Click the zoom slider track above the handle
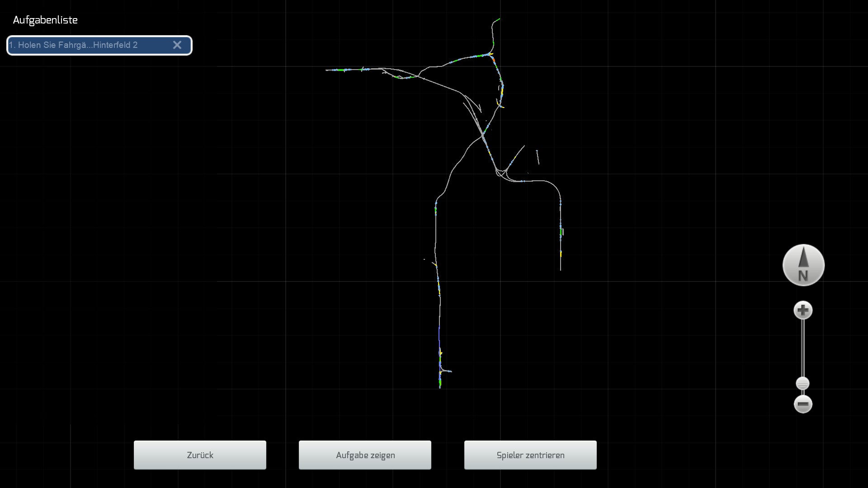868x488 pixels. click(803, 348)
